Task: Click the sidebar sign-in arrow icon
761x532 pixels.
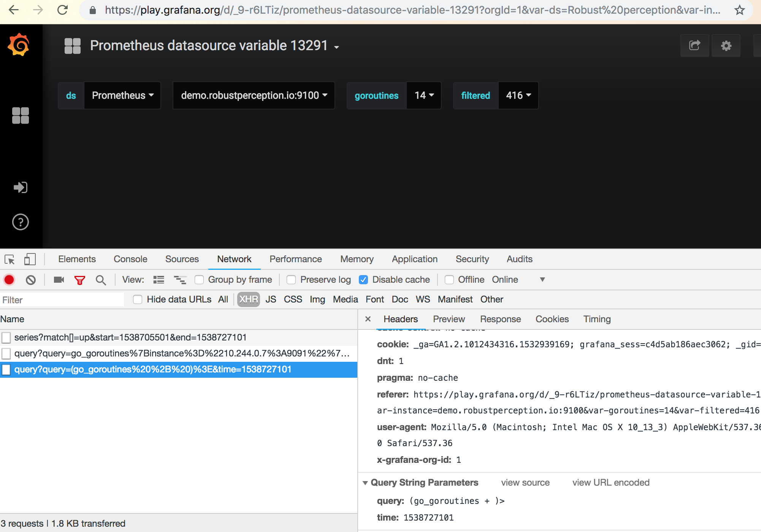Action: [20, 187]
